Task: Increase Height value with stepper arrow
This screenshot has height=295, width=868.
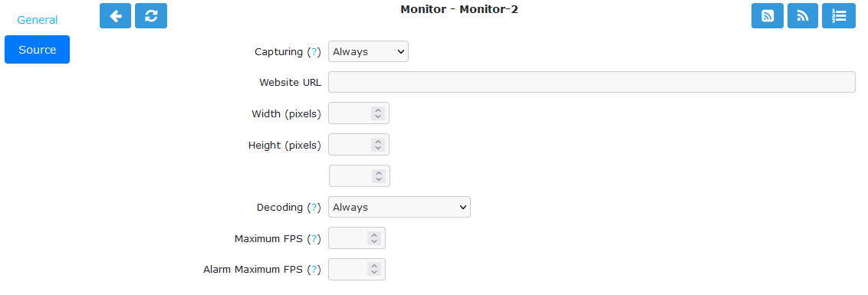Action: (378, 141)
